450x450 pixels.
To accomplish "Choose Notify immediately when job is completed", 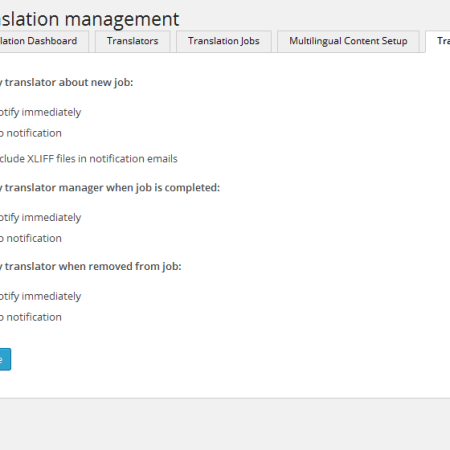I will click(40, 218).
